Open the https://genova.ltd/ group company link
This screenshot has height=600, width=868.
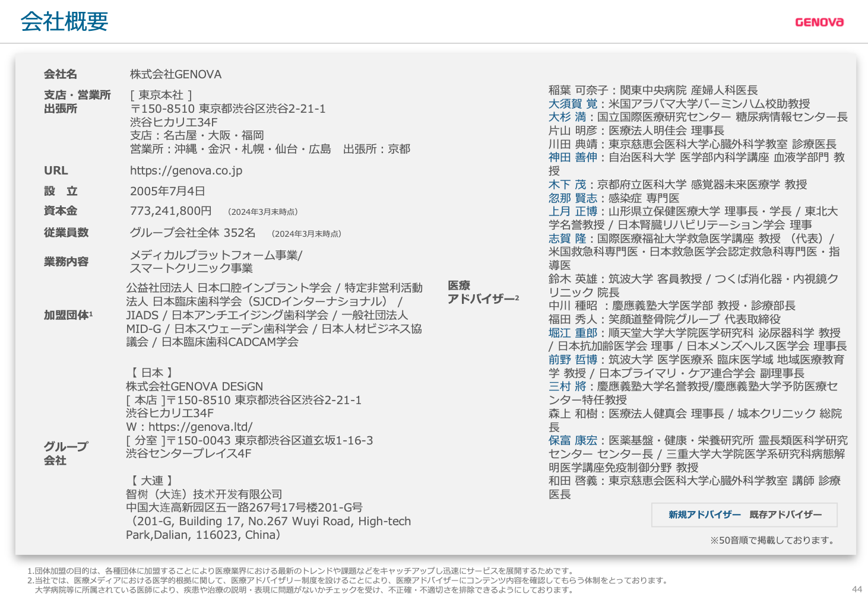pyautogui.click(x=200, y=427)
